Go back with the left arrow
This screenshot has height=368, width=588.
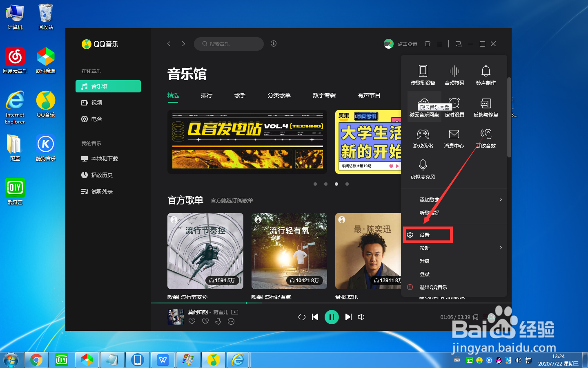169,44
